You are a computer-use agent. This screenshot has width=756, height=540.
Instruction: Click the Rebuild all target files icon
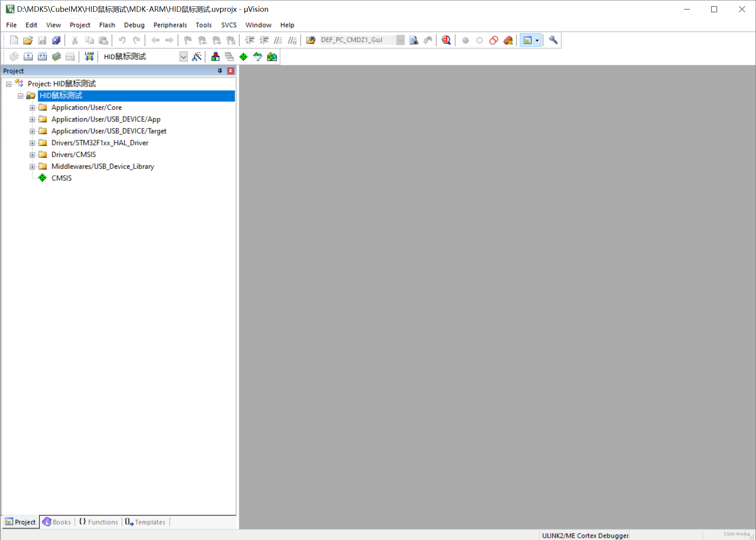point(42,57)
